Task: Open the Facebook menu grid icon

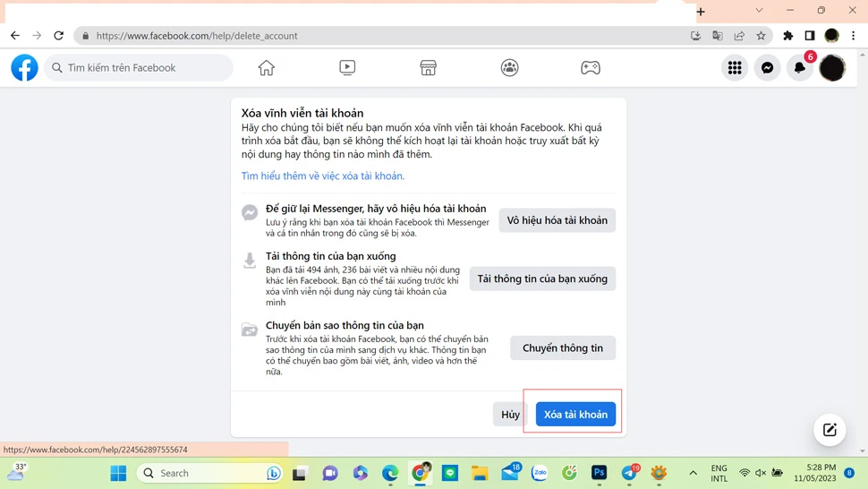Action: coord(735,67)
